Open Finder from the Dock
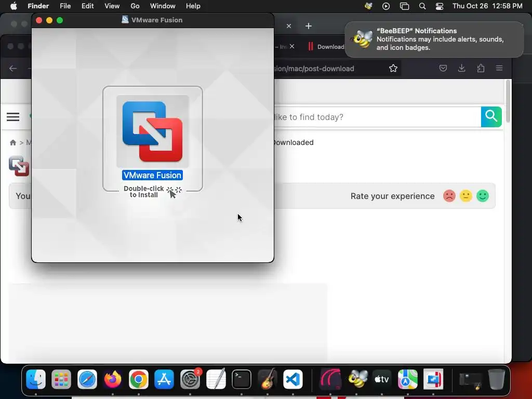The image size is (532, 399). (36, 379)
